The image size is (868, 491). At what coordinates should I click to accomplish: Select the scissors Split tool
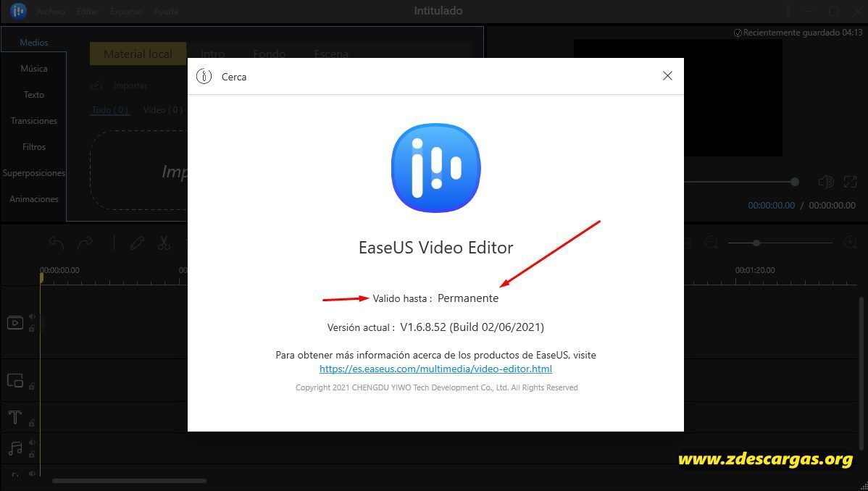click(x=163, y=243)
